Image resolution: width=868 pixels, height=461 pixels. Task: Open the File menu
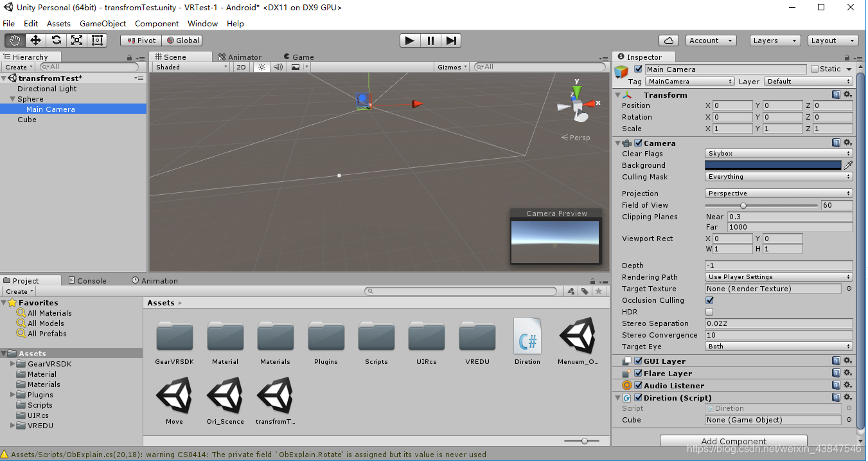click(x=9, y=23)
